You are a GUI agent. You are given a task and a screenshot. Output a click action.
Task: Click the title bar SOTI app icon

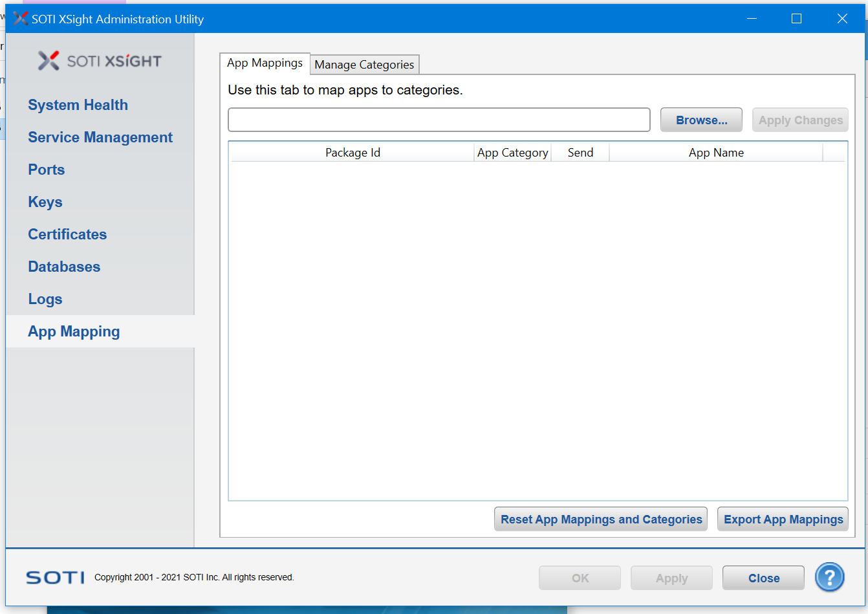point(21,19)
